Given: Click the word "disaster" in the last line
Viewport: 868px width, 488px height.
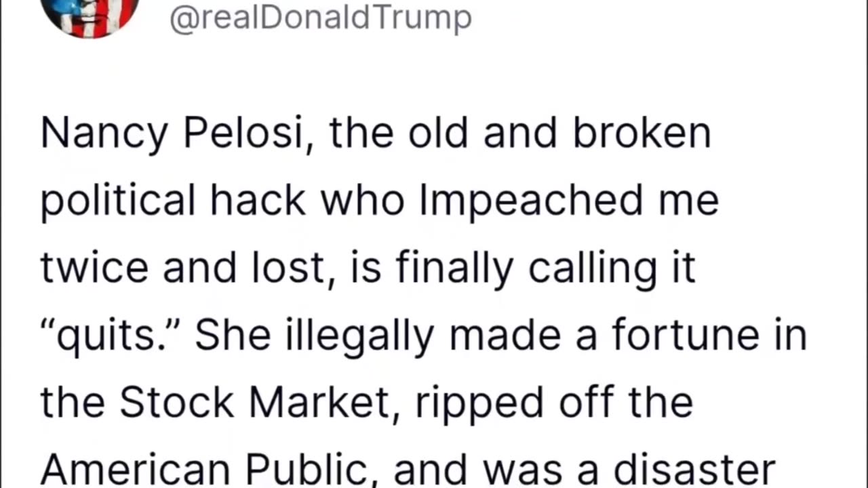Looking at the screenshot, I should pyautogui.click(x=694, y=469).
